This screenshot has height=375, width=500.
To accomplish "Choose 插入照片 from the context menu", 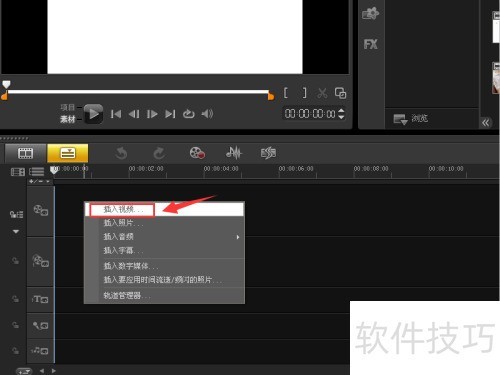I will [165, 223].
